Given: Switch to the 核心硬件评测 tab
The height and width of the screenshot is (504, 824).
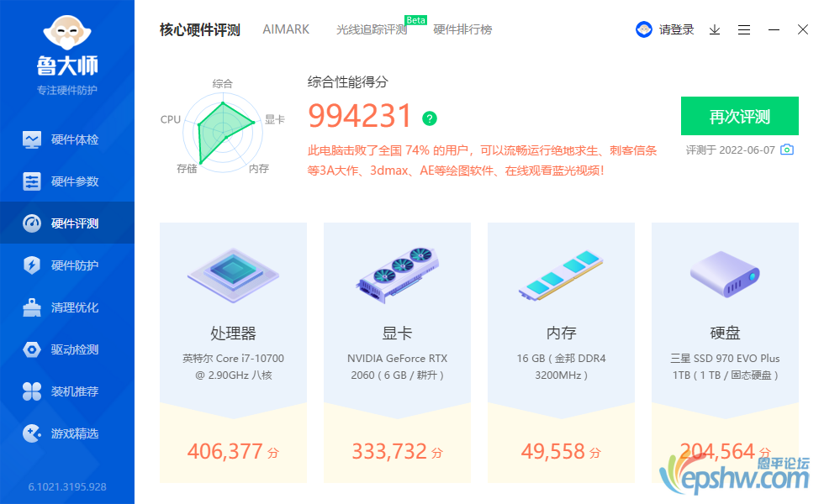Looking at the screenshot, I should (x=200, y=30).
